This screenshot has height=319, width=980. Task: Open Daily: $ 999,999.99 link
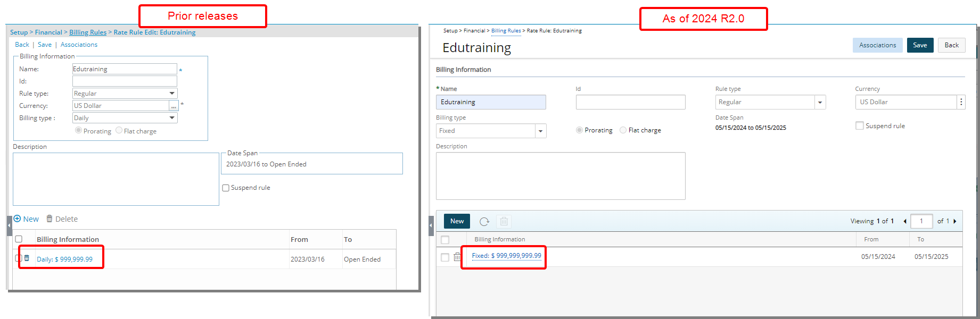click(x=64, y=259)
